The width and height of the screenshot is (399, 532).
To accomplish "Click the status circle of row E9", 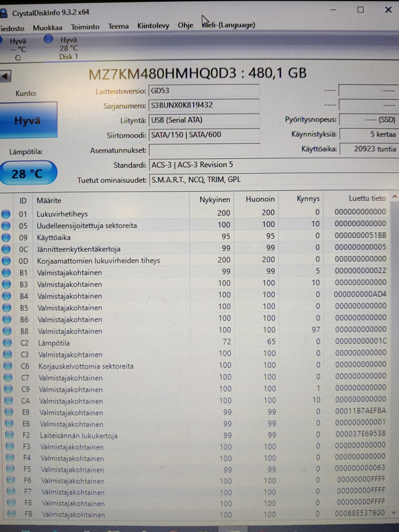I will tap(9, 412).
